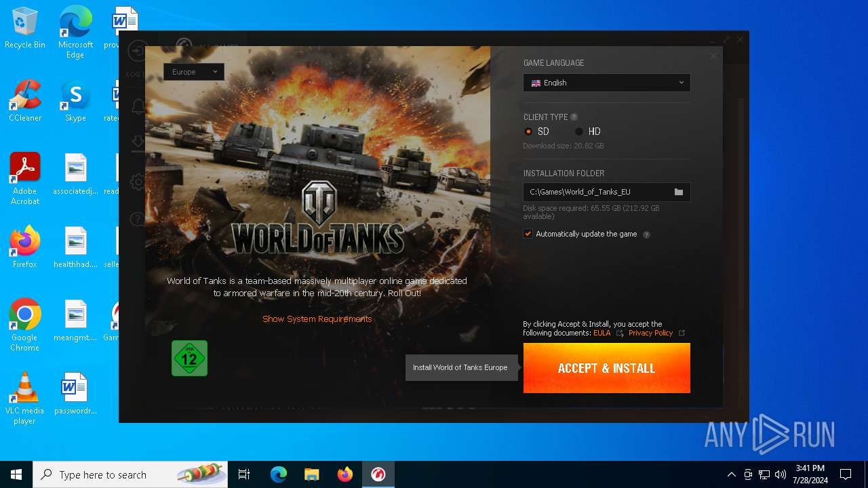Screen dimensions: 868x488
Task: Open Firefox from the taskbar
Action: tap(344, 474)
